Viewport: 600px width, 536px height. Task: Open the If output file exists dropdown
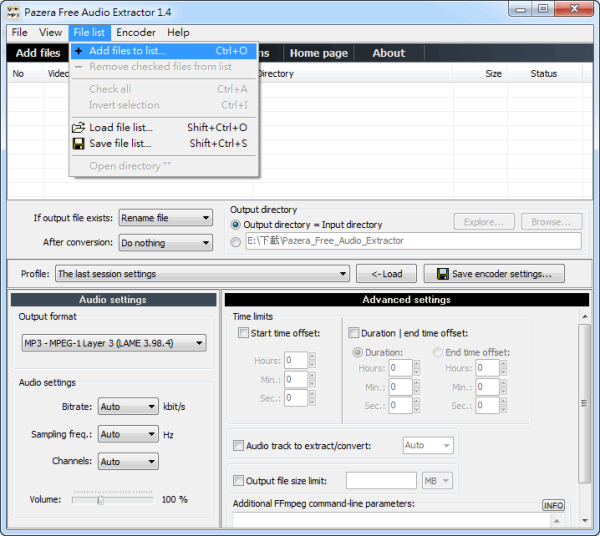[x=166, y=218]
